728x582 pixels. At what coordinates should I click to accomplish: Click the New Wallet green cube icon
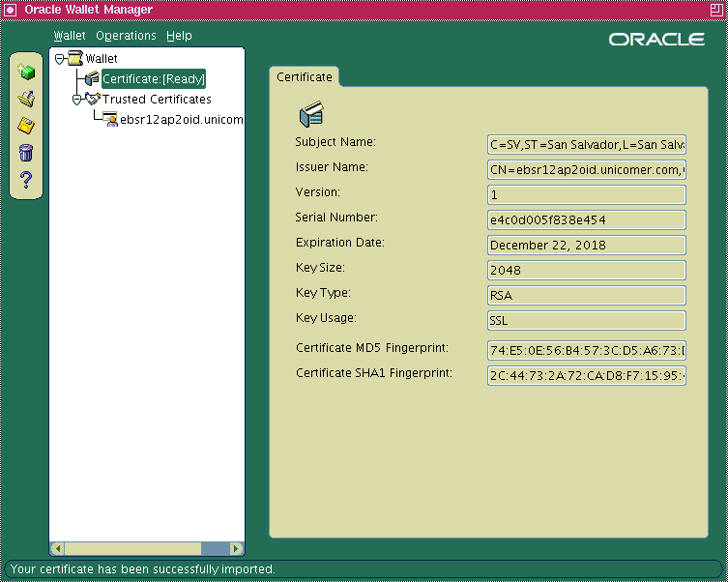(26, 72)
